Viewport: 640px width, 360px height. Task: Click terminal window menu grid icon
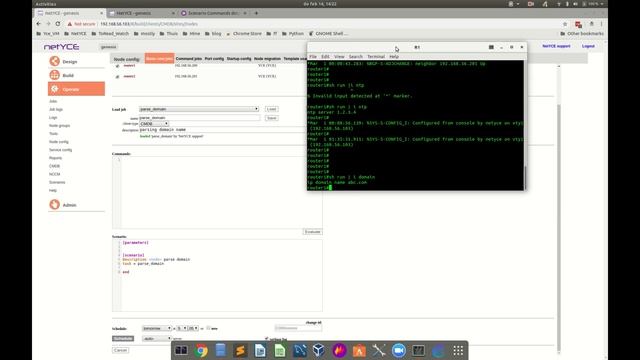(x=491, y=47)
